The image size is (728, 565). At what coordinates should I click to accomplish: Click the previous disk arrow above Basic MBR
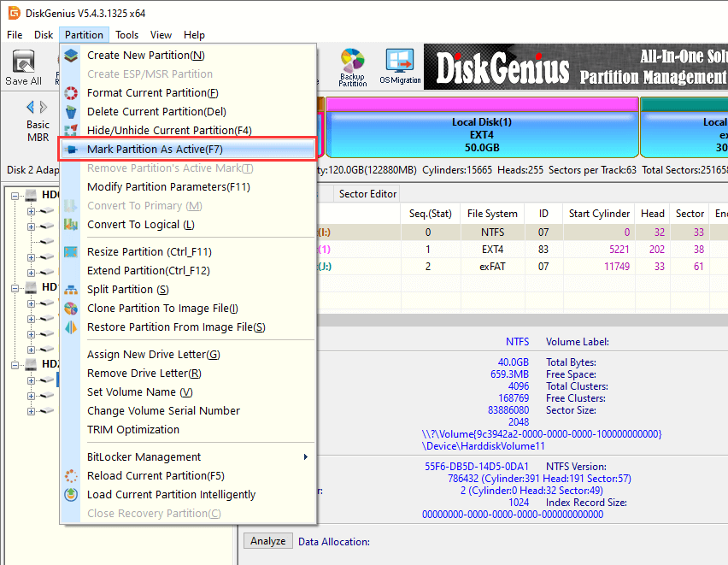pos(31,107)
